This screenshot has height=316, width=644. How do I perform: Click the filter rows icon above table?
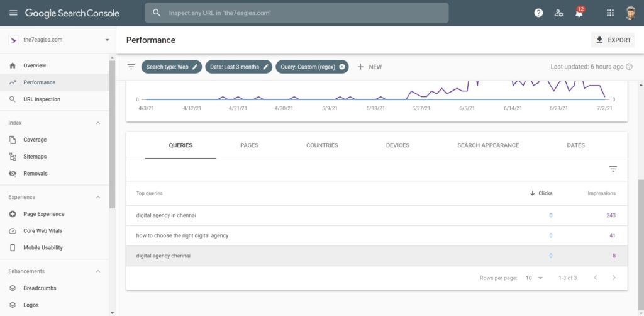613,169
